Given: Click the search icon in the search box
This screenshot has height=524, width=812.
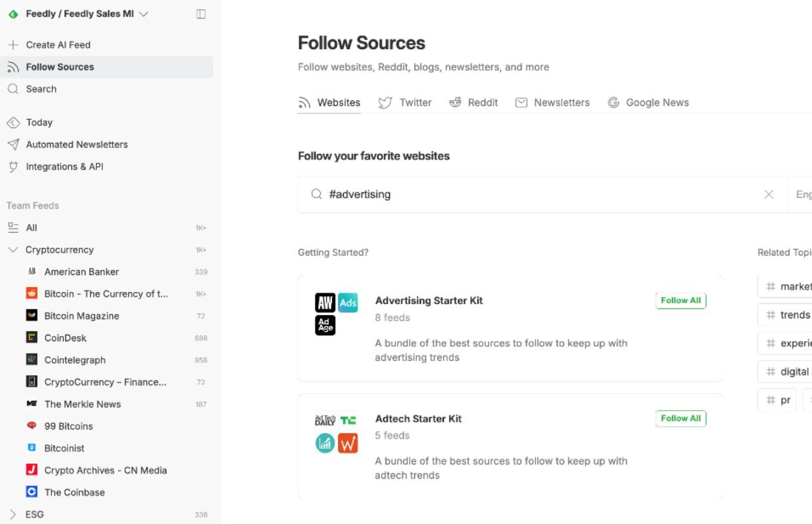Looking at the screenshot, I should pos(316,194).
